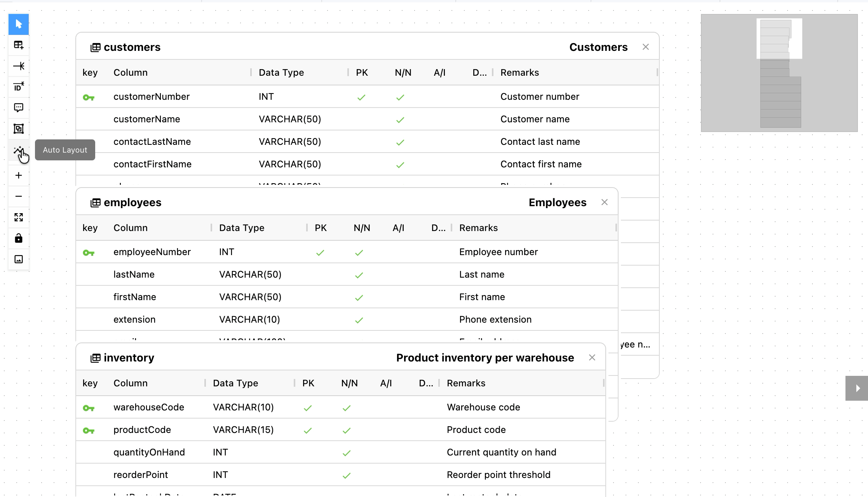Select the quantityOnHand column cell
868x497 pixels.
click(149, 452)
